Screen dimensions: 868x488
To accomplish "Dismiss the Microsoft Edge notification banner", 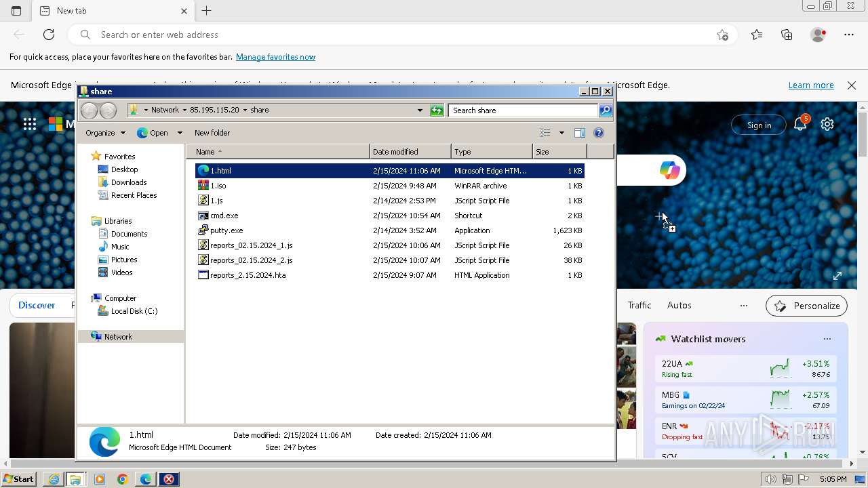I will [852, 85].
